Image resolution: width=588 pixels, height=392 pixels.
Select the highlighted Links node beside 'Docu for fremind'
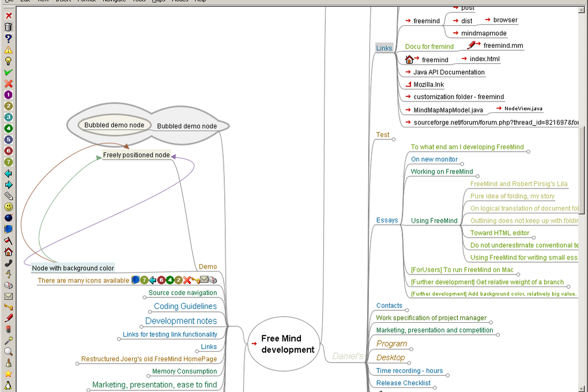pyautogui.click(x=385, y=48)
